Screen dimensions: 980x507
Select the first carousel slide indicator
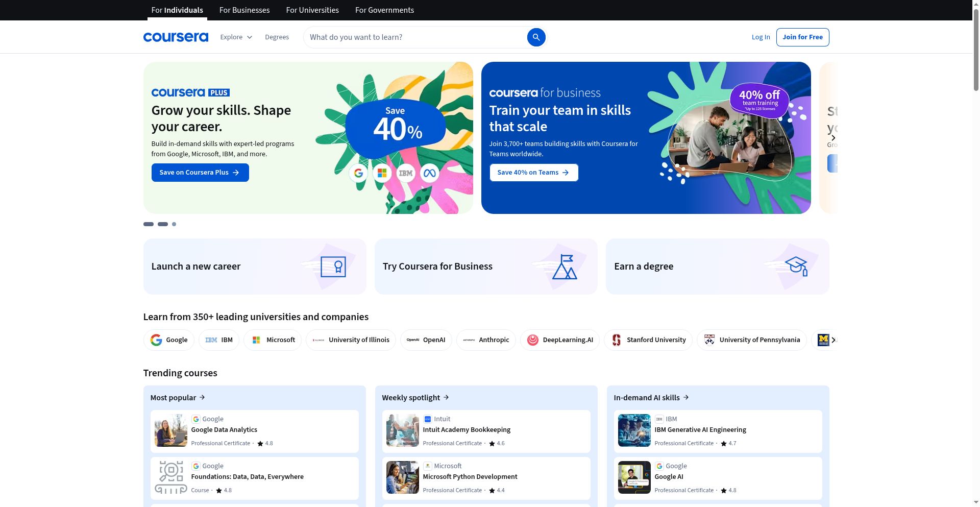click(149, 224)
